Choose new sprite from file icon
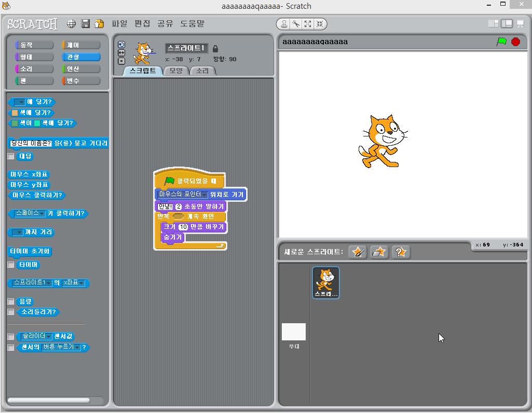This screenshot has width=532, height=413. pyautogui.click(x=379, y=252)
